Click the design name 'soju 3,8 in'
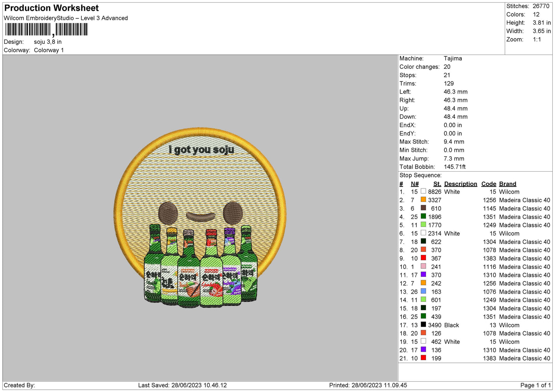The height and width of the screenshot is (392, 555). [x=48, y=42]
